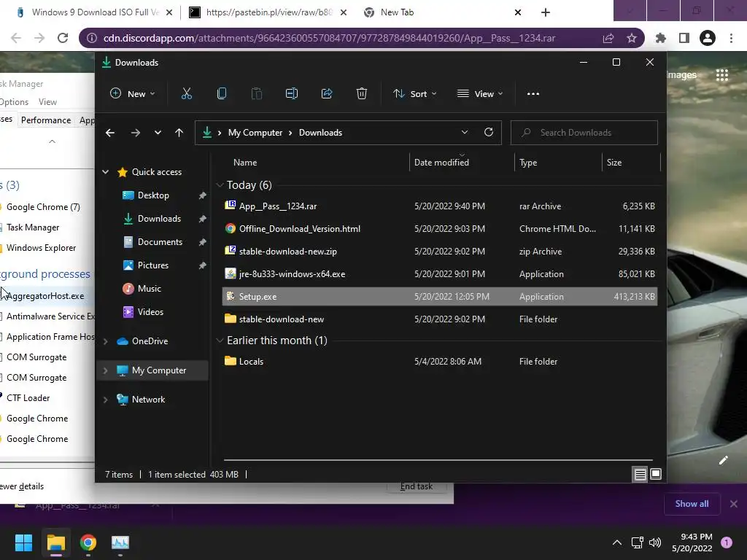Refresh the Downloads folder view

pos(488,133)
